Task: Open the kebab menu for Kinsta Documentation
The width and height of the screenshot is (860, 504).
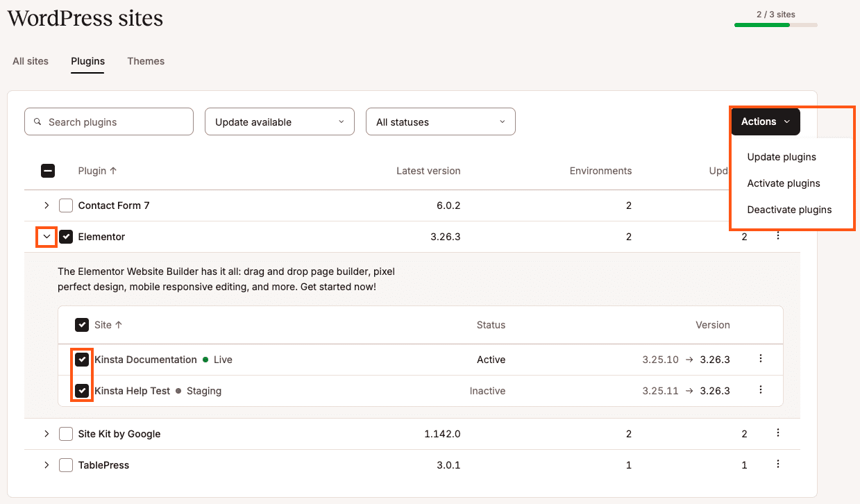Action: [761, 359]
